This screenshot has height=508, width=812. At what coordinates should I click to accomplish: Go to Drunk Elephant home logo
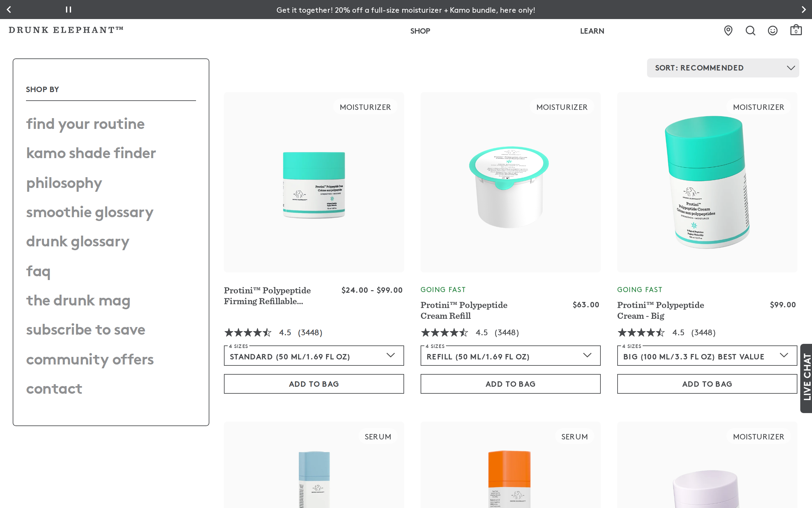pos(66,30)
